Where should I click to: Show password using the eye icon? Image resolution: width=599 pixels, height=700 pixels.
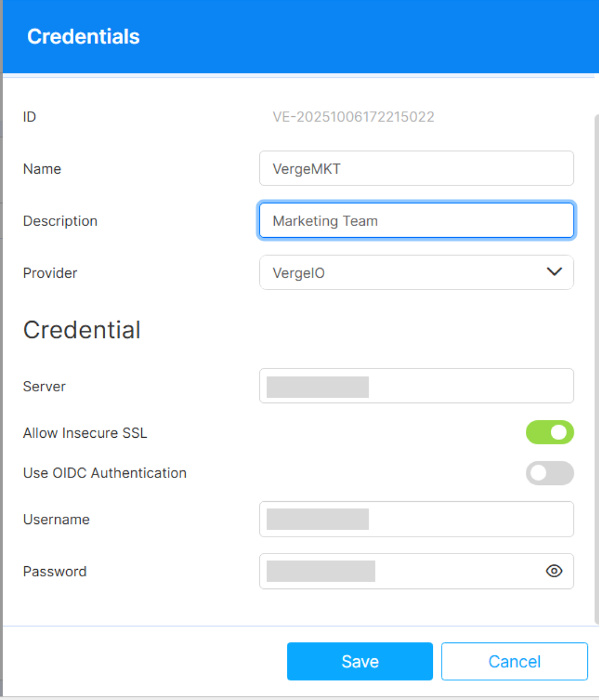(554, 571)
